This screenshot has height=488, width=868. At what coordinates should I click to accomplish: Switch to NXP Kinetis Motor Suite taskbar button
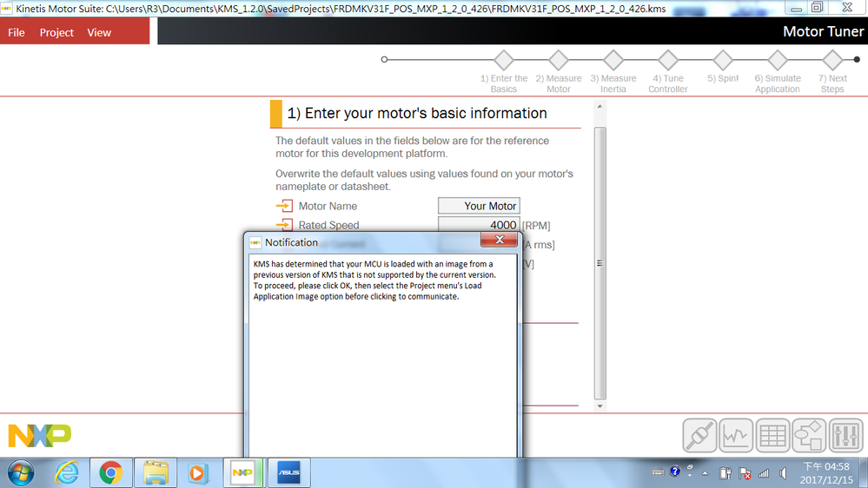[x=242, y=473]
